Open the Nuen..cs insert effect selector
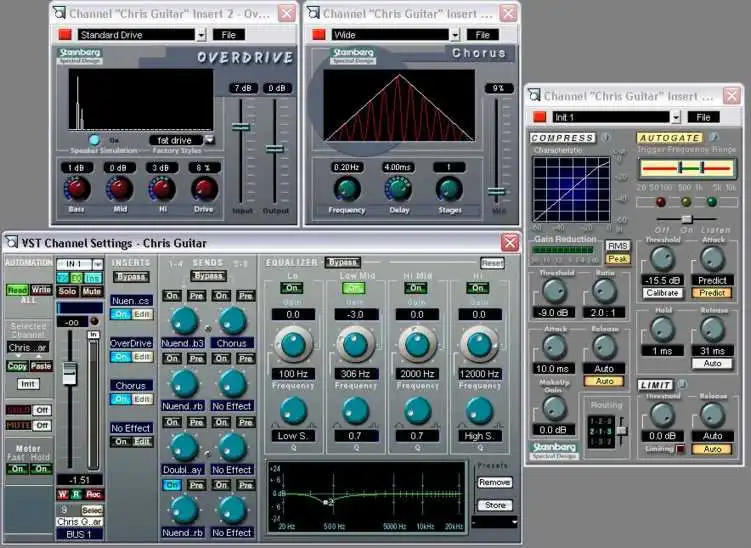 click(x=131, y=301)
